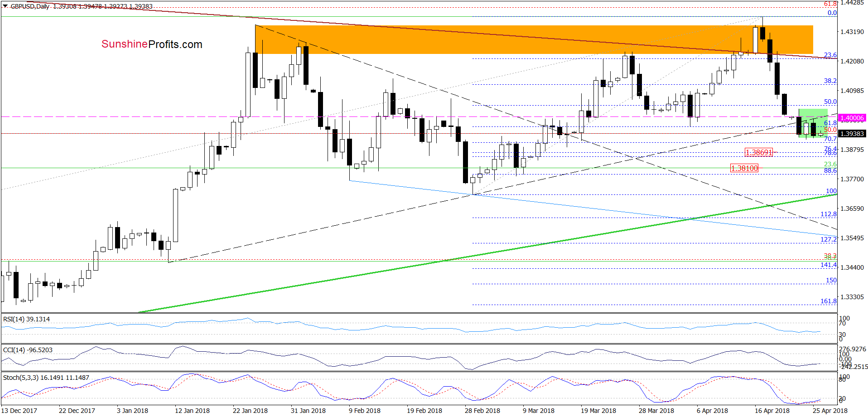The height and width of the screenshot is (417, 868).
Task: Click the 6 Apr 2018 date label
Action: pyautogui.click(x=712, y=411)
